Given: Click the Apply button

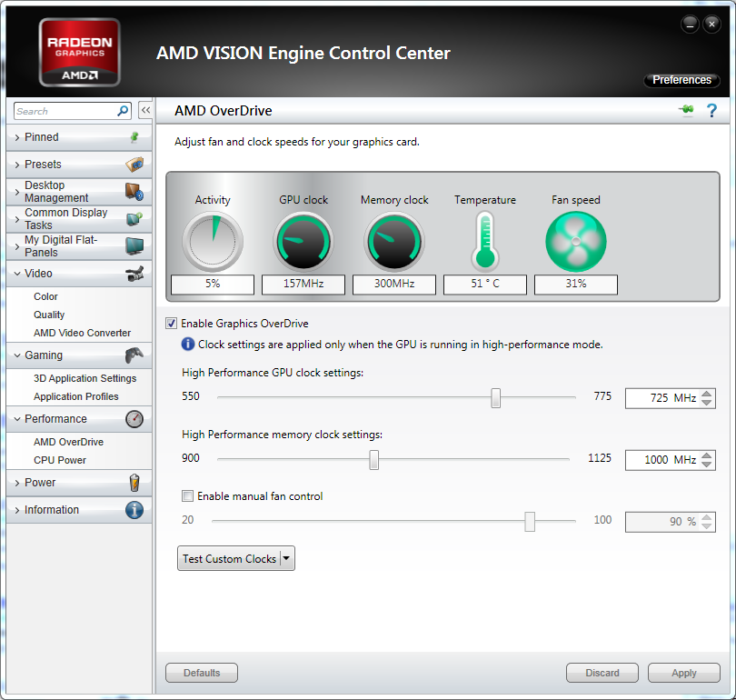Looking at the screenshot, I should 684,673.
